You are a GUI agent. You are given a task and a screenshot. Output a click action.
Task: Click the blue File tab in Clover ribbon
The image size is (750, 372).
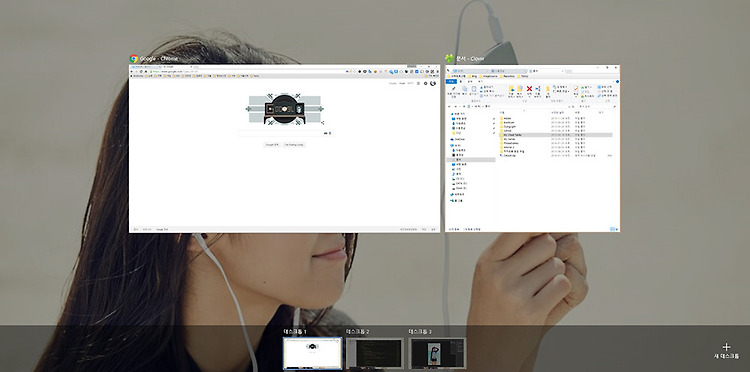451,82
